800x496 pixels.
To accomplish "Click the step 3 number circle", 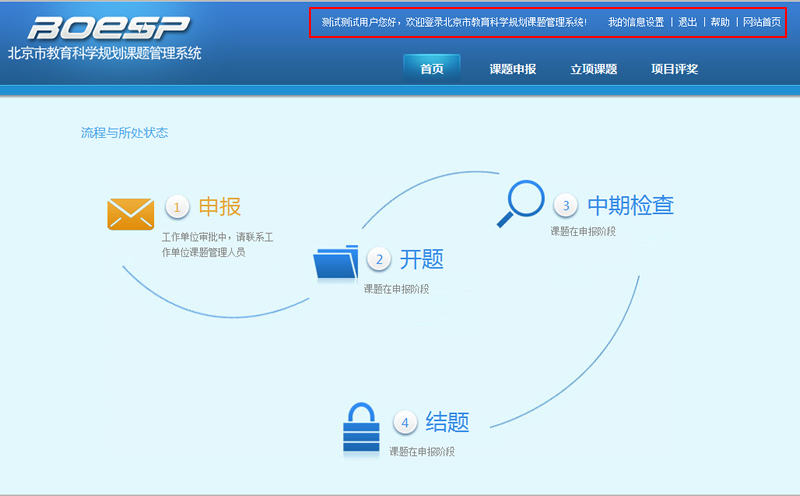I will [566, 206].
